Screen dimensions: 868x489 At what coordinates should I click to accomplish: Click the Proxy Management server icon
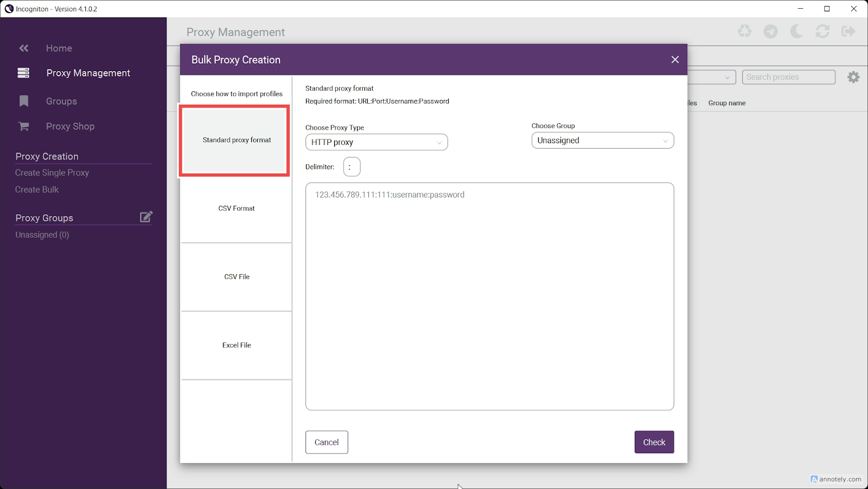pos(23,73)
